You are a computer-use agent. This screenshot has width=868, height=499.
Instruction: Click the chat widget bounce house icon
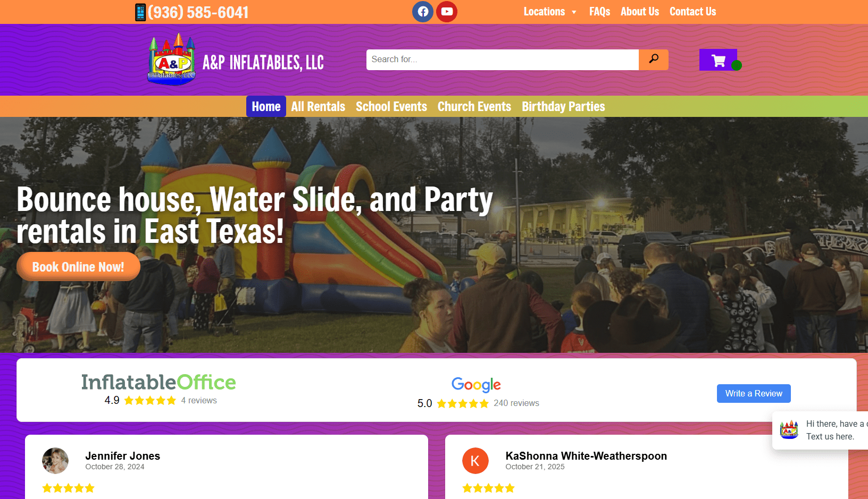789,429
